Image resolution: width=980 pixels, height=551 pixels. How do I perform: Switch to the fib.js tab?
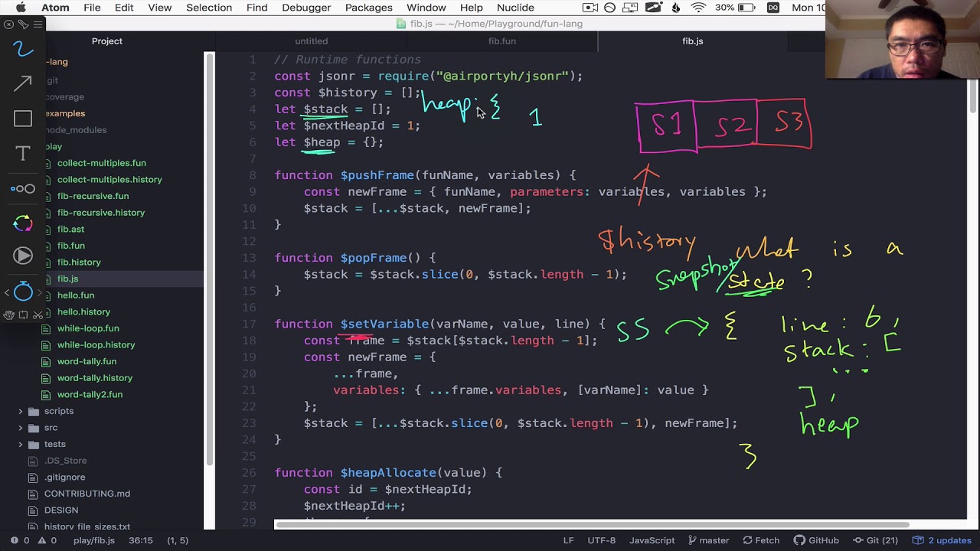coord(693,41)
